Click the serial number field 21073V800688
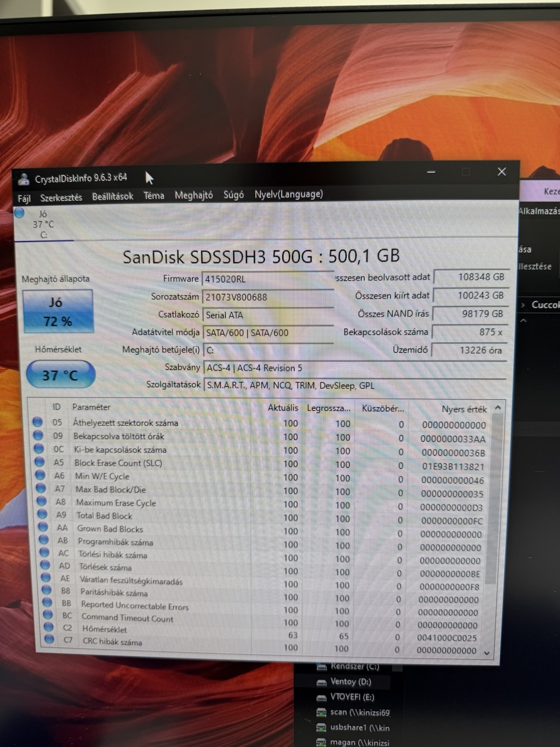The image size is (560, 747). click(x=267, y=297)
